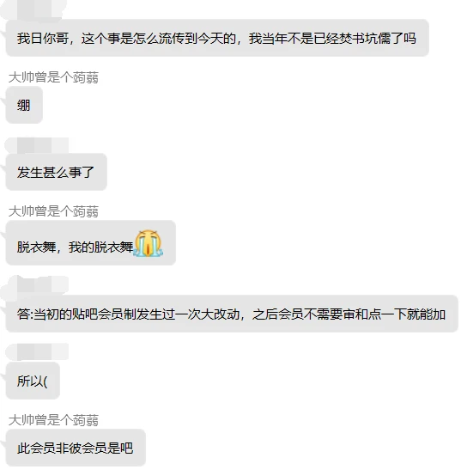Click username 大帅曾是个蒟蒻 above 此会员 message
This screenshot has height=476, width=467.
[x=54, y=420]
